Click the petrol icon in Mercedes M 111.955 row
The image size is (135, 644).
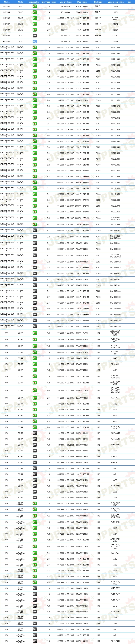point(35,95)
